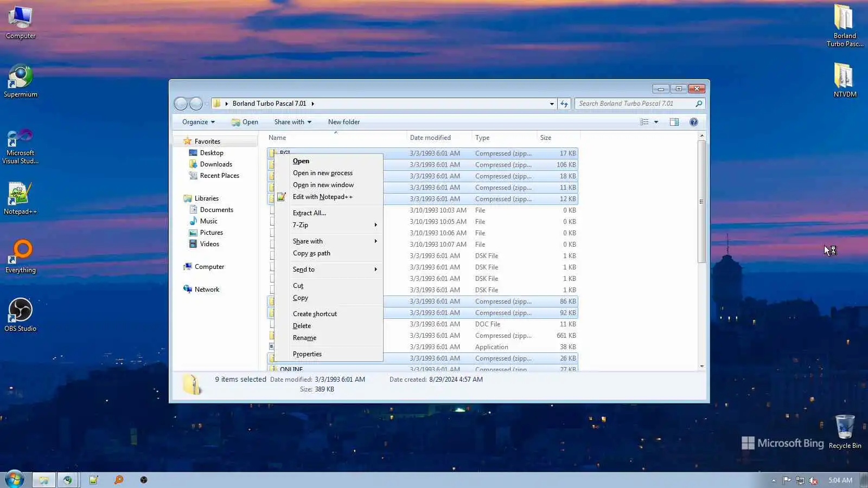Select the Everything desktop shortcut
This screenshot has width=868, height=488.
pyautogui.click(x=21, y=257)
